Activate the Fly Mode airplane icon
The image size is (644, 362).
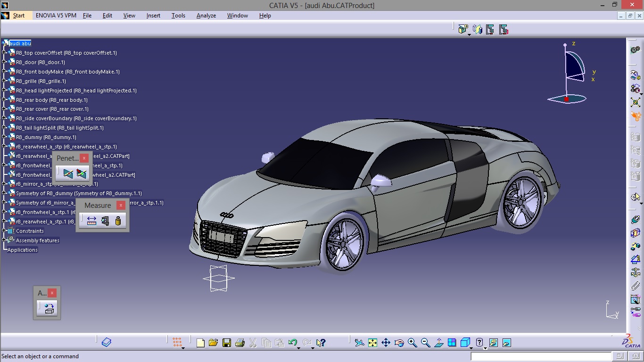(359, 343)
